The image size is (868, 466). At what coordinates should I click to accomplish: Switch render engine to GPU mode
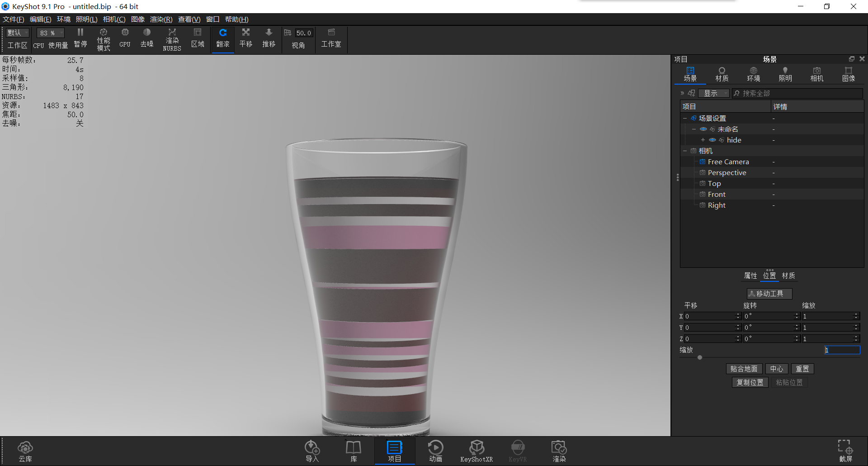point(125,38)
